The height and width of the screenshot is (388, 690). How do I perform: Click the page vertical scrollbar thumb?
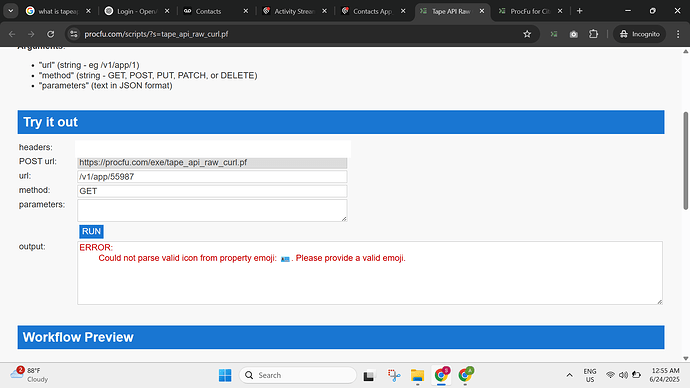click(x=686, y=161)
